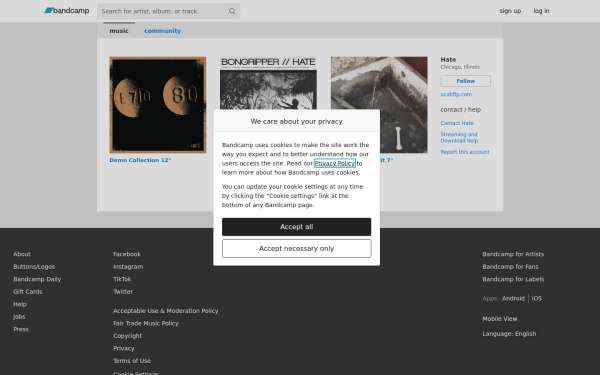Visit Bandcamp's TikTok page
The width and height of the screenshot is (600, 375).
(x=122, y=279)
